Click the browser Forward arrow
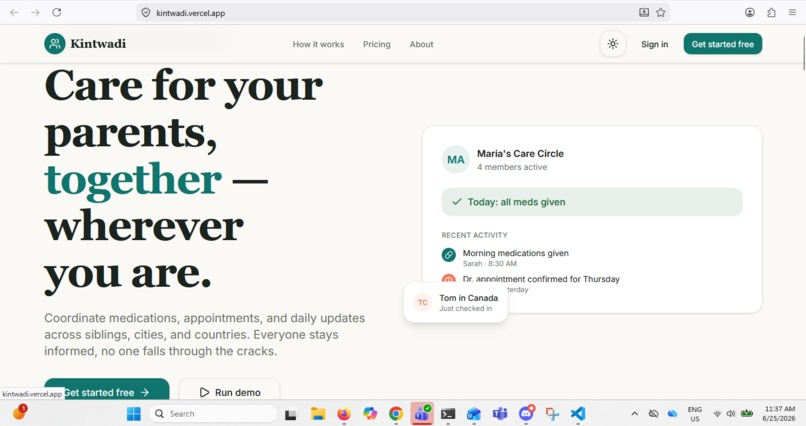Viewport: 806px width, 426px height. point(35,12)
